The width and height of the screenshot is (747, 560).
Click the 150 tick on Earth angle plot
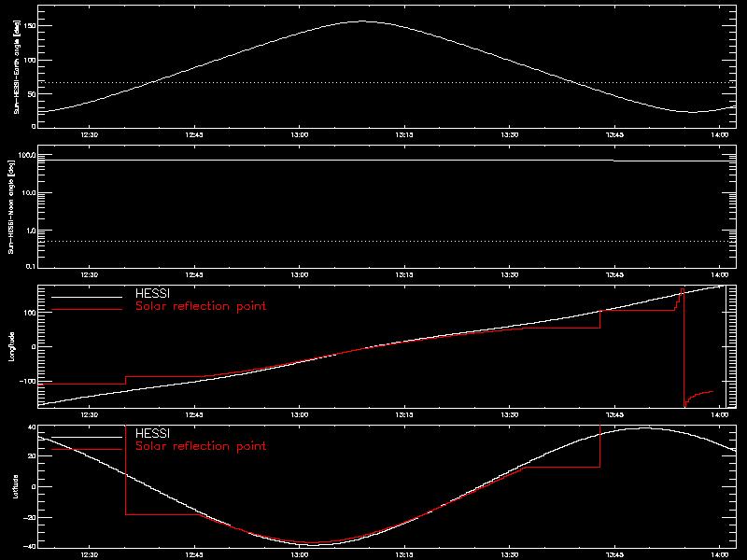pyautogui.click(x=30, y=26)
